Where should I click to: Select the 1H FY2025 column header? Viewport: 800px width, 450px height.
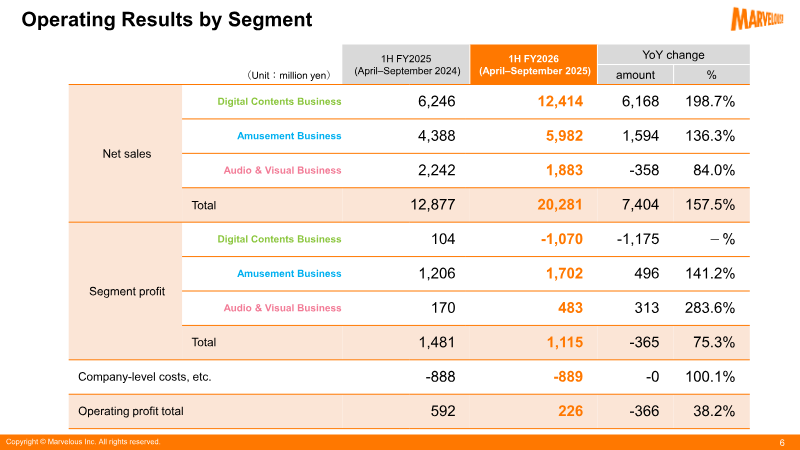pos(406,64)
